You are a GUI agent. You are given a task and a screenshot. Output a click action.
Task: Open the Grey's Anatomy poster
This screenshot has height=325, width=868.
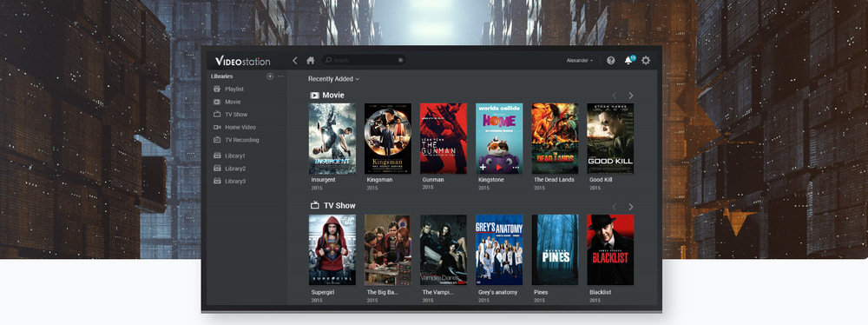(499, 249)
